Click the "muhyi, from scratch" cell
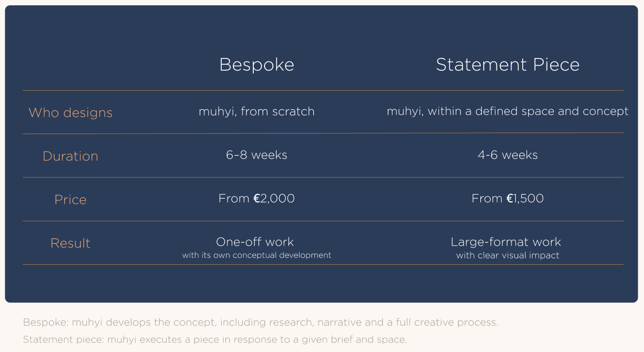Viewport: 644px width, 352px height. click(257, 112)
